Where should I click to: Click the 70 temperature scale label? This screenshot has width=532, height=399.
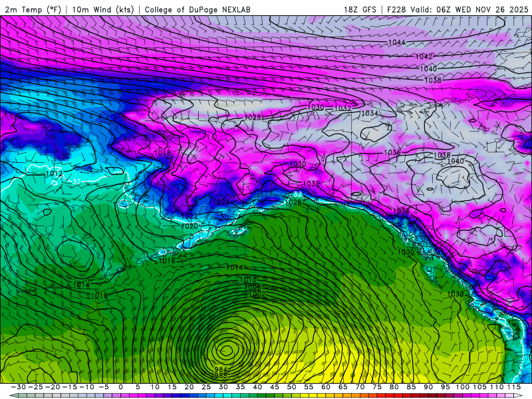[360, 387]
